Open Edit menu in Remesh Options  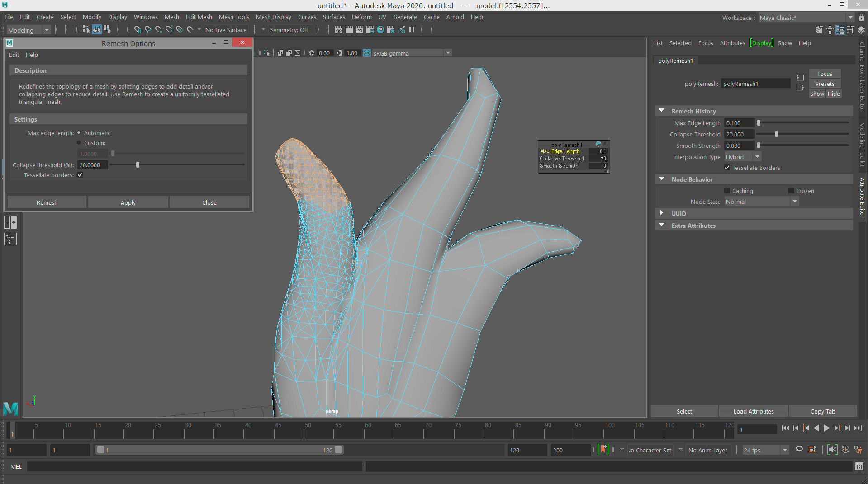(14, 55)
